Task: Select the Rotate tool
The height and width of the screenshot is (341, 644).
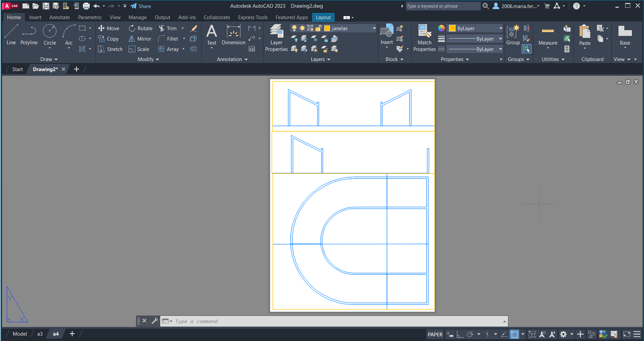Action: pyautogui.click(x=141, y=29)
